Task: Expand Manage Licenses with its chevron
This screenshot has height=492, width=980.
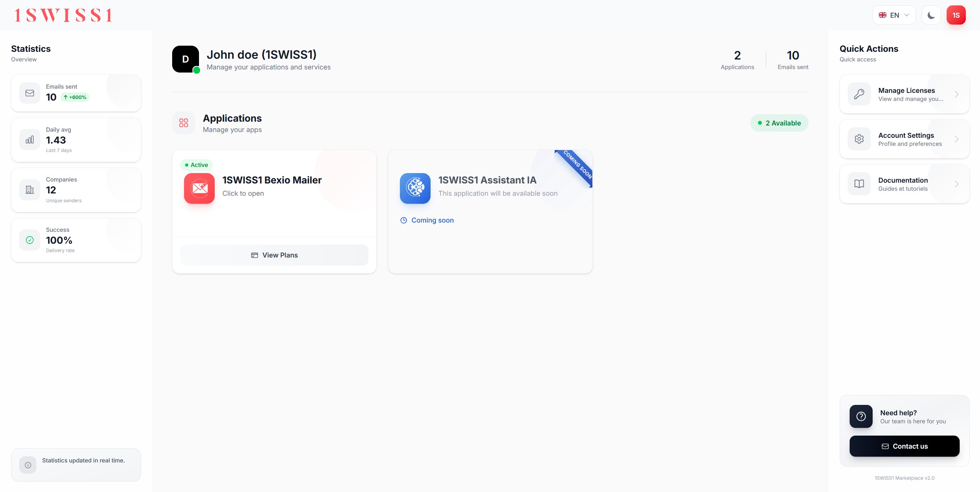Action: (957, 94)
